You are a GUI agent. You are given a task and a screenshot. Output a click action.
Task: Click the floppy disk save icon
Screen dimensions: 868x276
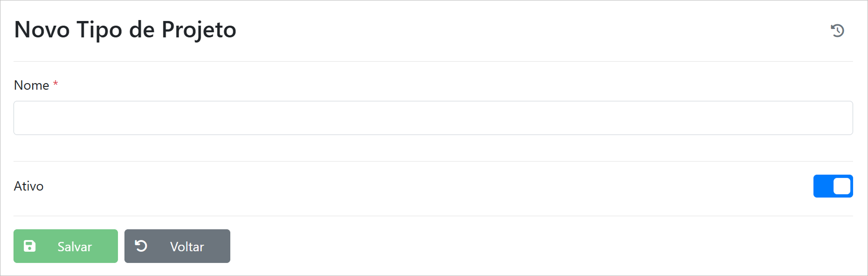pos(30,246)
